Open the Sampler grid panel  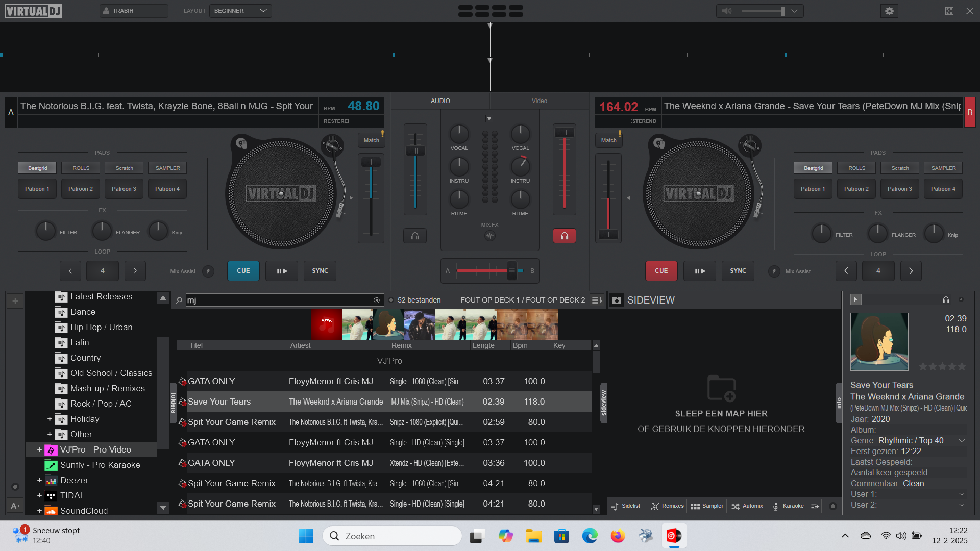707,506
